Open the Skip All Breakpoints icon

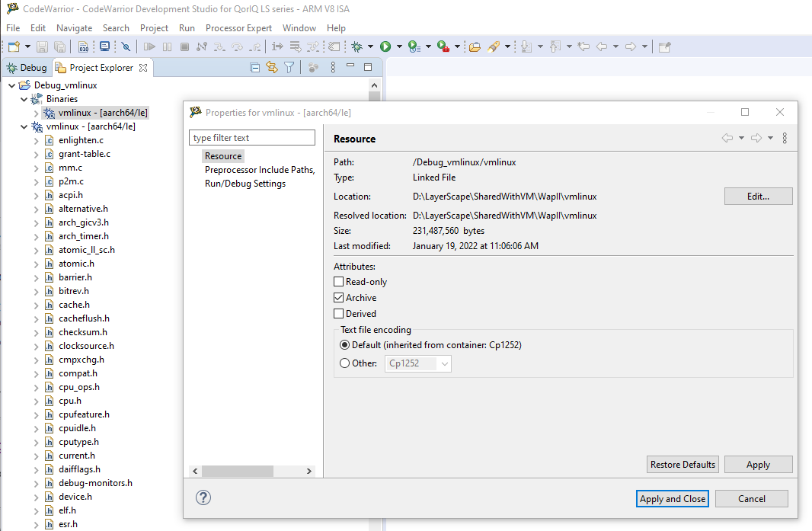126,46
